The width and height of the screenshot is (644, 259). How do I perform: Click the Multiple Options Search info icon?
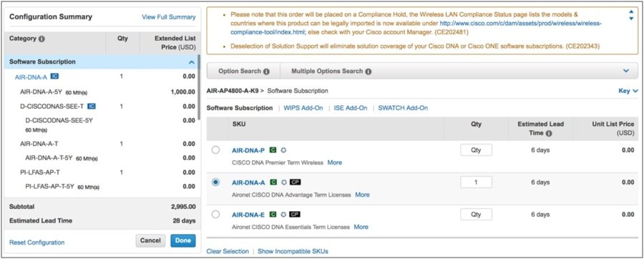(x=368, y=72)
